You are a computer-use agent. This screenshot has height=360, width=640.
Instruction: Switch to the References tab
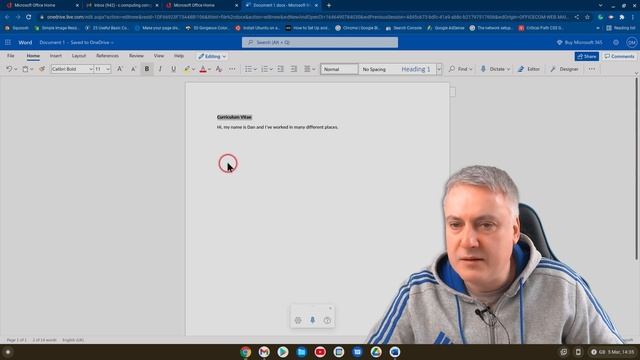(x=107, y=56)
